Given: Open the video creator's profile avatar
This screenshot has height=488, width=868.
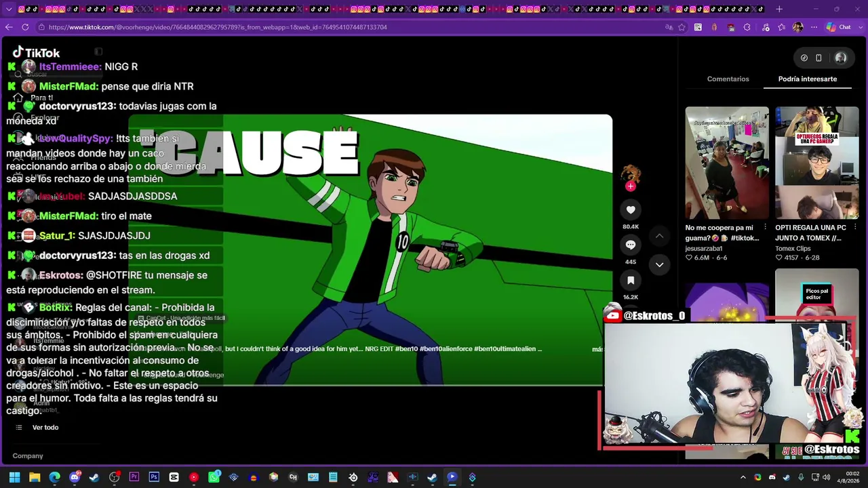Looking at the screenshot, I should (631, 173).
